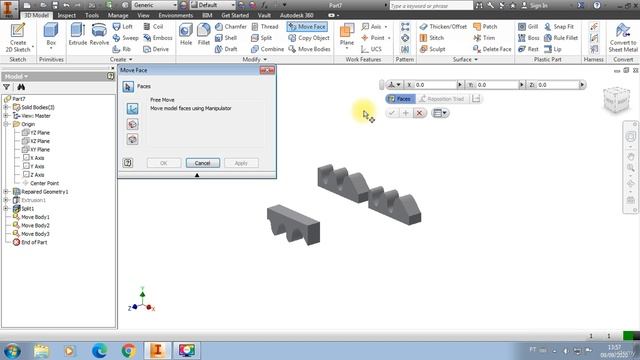The image size is (640, 360).
Task: Open mini-toolbar options dropdown
Action: (440, 113)
